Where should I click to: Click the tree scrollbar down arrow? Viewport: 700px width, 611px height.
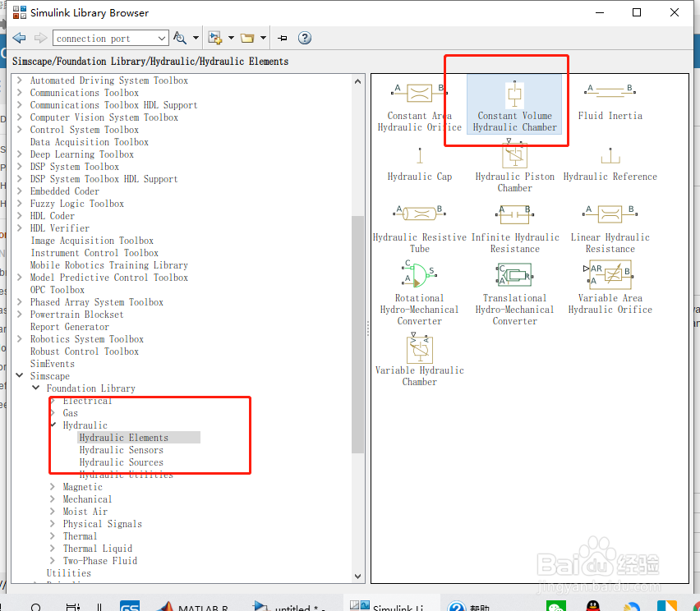357,577
